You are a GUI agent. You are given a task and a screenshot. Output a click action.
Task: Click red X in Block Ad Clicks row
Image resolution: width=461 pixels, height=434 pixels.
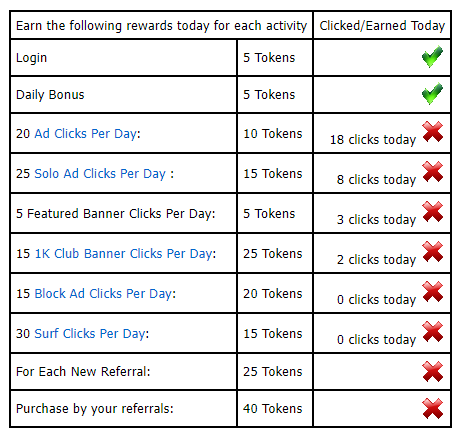click(x=433, y=292)
